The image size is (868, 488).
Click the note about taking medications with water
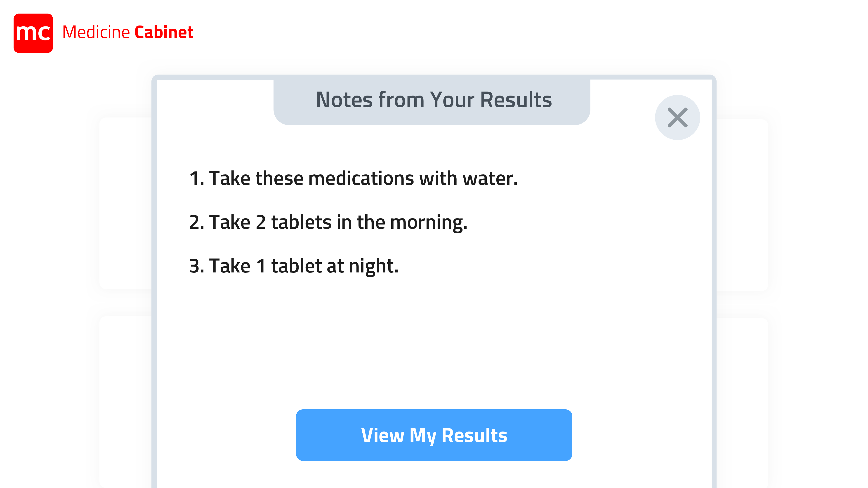(354, 178)
